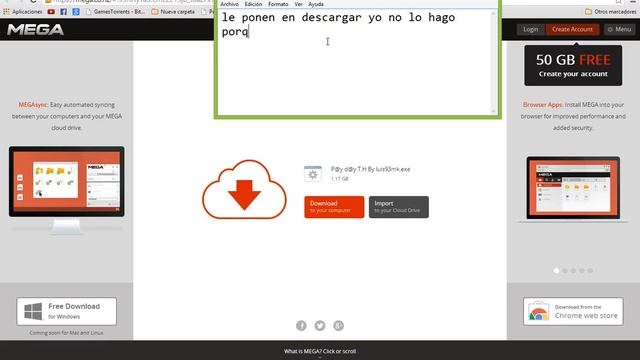Open the MEGA Menu button
The image size is (640, 360).
coord(620,29)
